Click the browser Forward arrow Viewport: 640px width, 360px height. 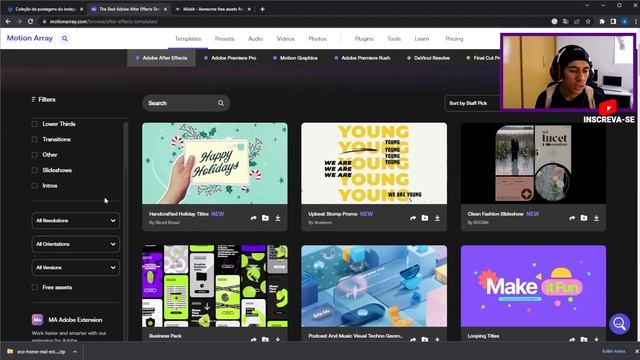19,21
